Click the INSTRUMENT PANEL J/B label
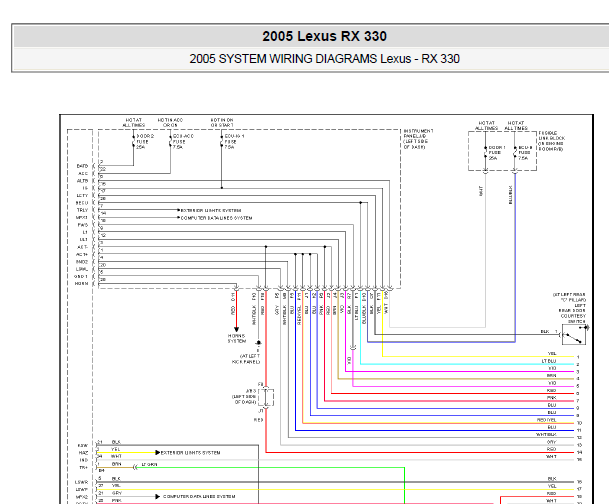This screenshot has width=609, height=504. click(x=418, y=139)
